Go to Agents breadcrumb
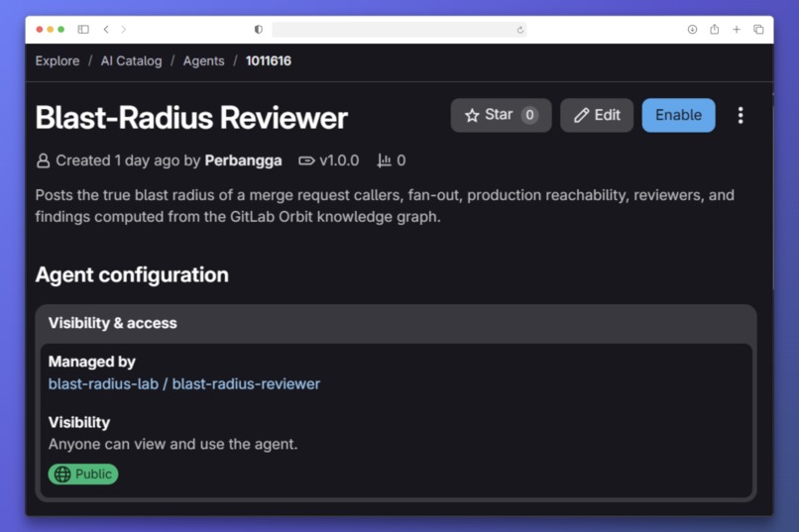The image size is (799, 532). click(x=203, y=61)
